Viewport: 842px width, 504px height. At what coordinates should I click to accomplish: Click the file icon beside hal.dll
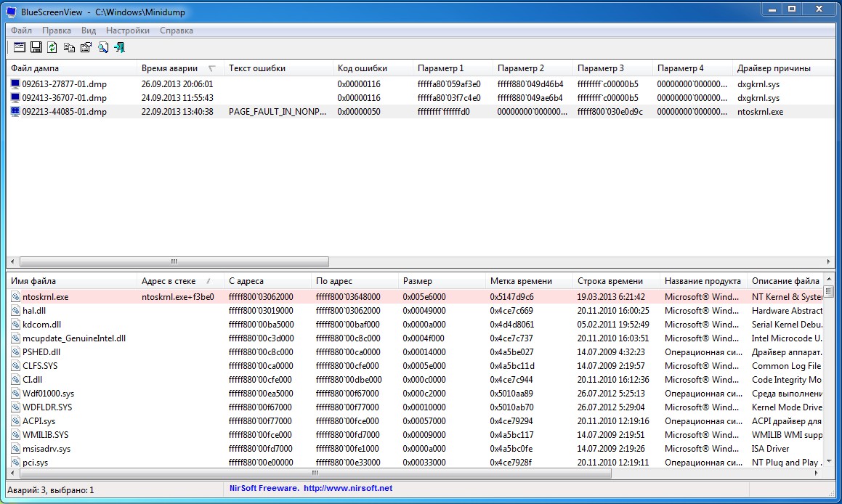15,310
